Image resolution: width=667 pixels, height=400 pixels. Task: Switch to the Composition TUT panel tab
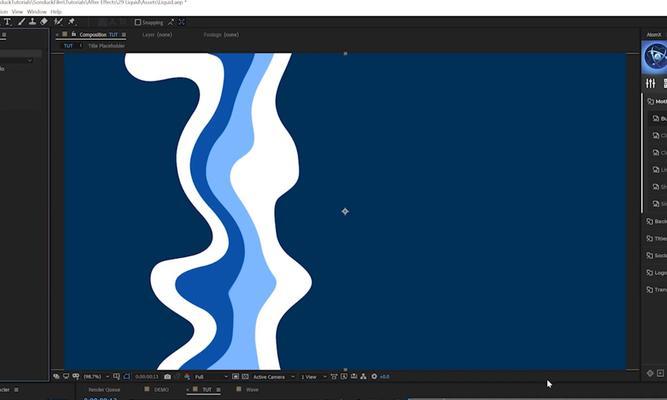coord(98,34)
